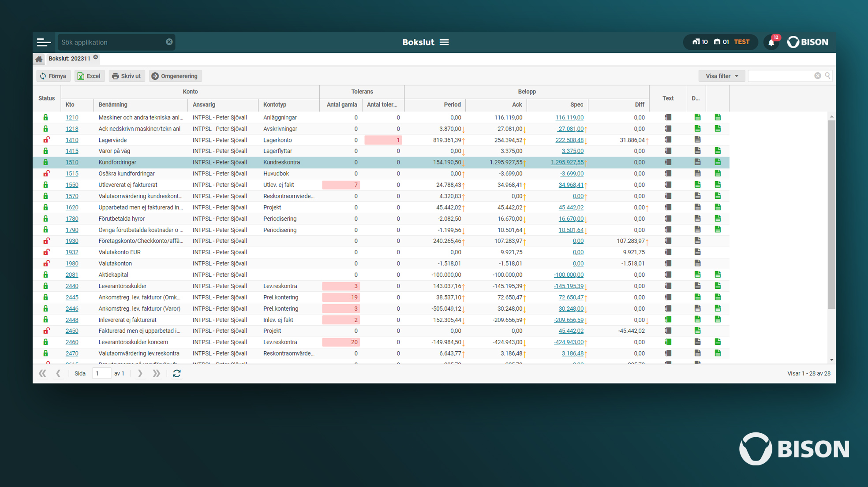Open last-column sheet icon for row 2470
This screenshot has height=487, width=868.
(x=718, y=353)
